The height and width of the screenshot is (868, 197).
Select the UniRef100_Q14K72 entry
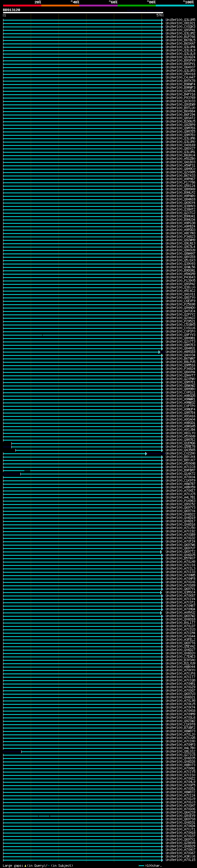pos(180,474)
